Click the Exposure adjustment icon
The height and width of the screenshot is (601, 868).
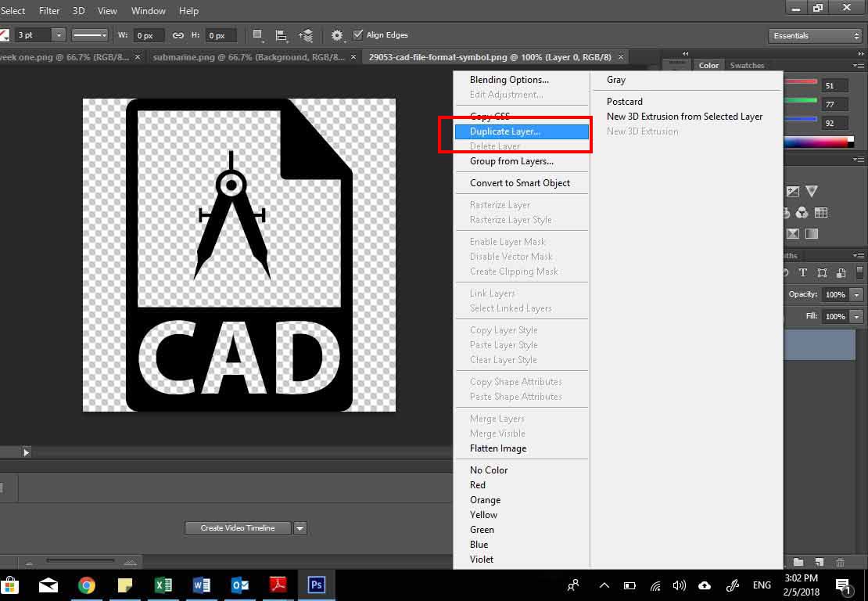(793, 192)
